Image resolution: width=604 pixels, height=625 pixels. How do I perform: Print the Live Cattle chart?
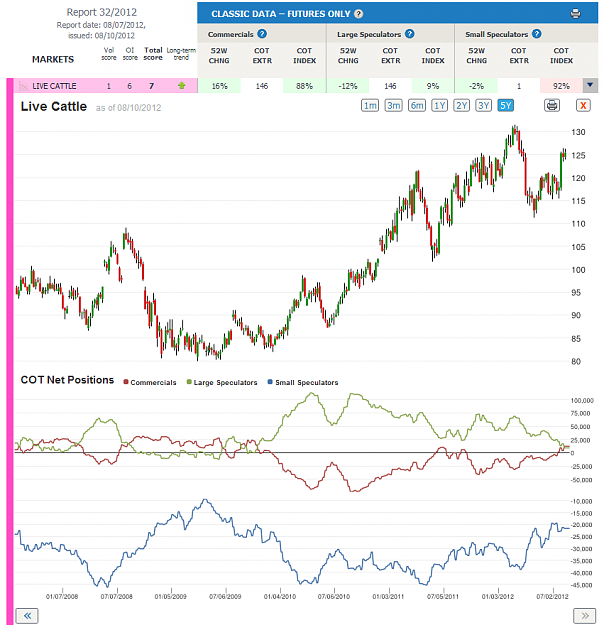552,106
